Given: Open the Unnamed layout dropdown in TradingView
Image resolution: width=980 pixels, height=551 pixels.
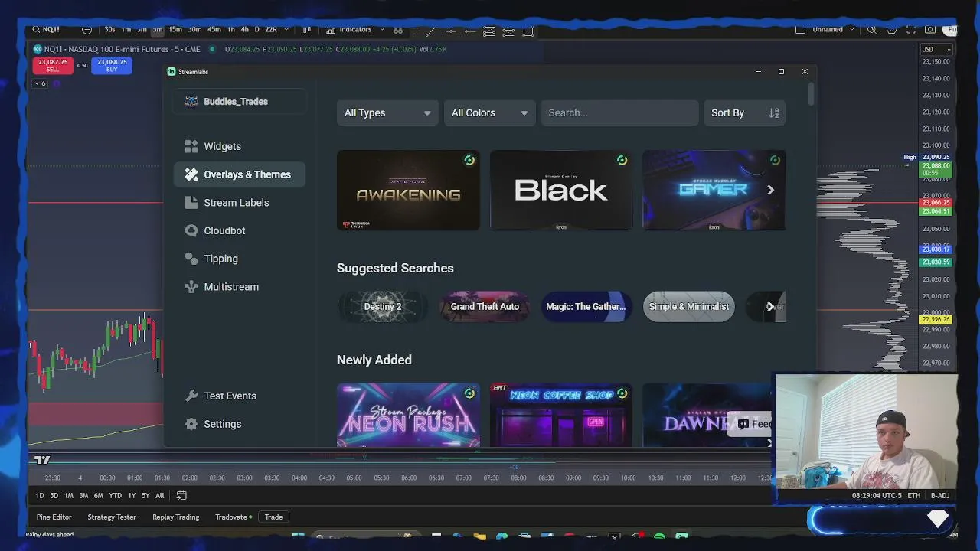Looking at the screenshot, I should tap(833, 29).
